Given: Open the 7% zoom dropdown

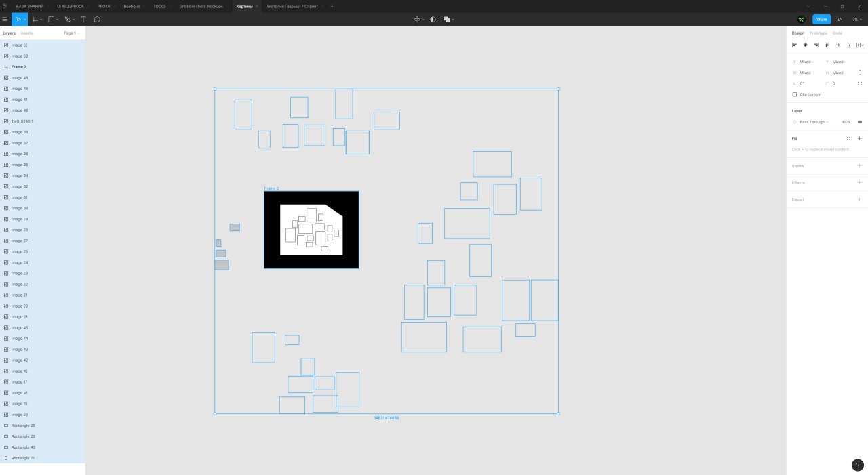Looking at the screenshot, I should tap(857, 19).
